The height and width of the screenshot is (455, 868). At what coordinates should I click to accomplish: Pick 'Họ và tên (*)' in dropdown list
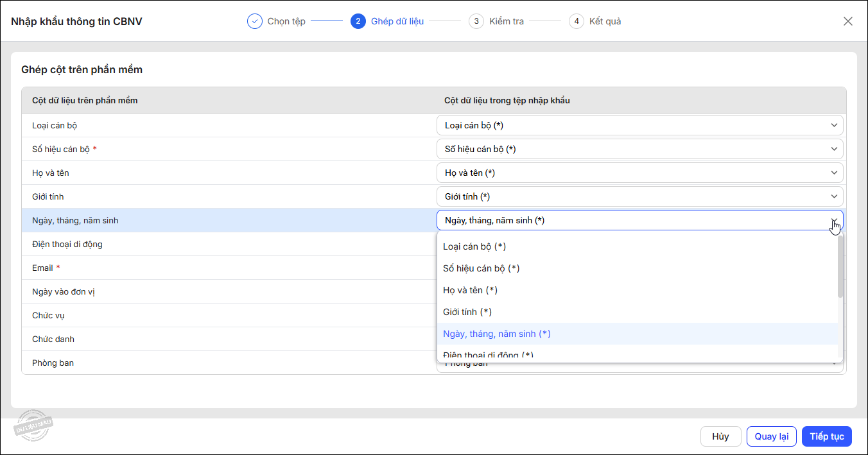click(x=470, y=290)
